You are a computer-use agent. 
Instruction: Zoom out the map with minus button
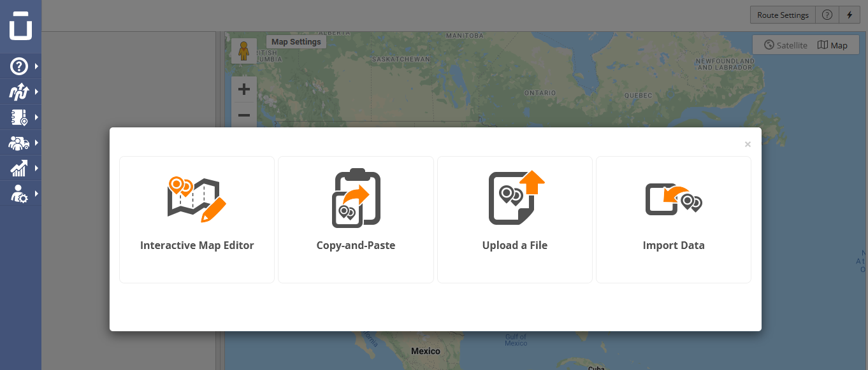(x=243, y=115)
